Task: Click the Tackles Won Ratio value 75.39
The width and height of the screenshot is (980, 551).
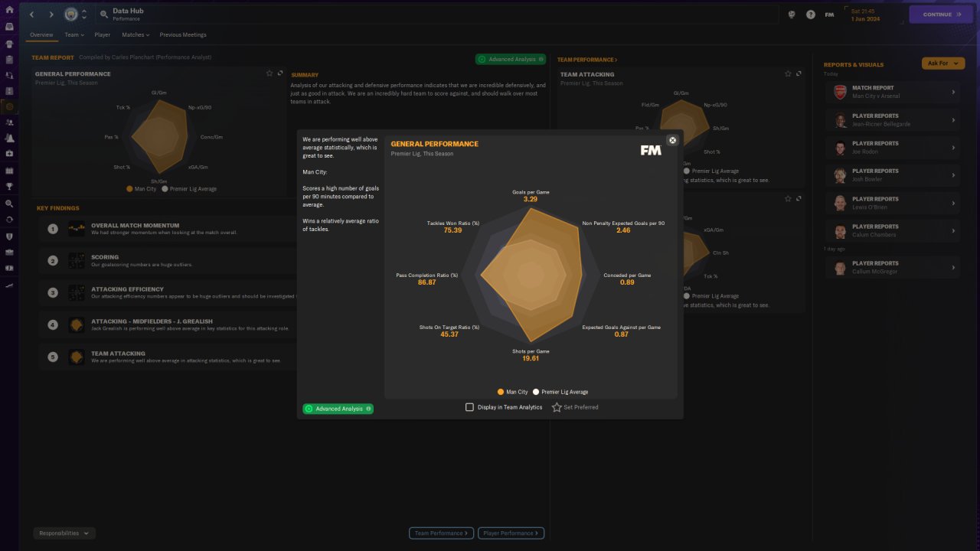Action: pyautogui.click(x=452, y=230)
